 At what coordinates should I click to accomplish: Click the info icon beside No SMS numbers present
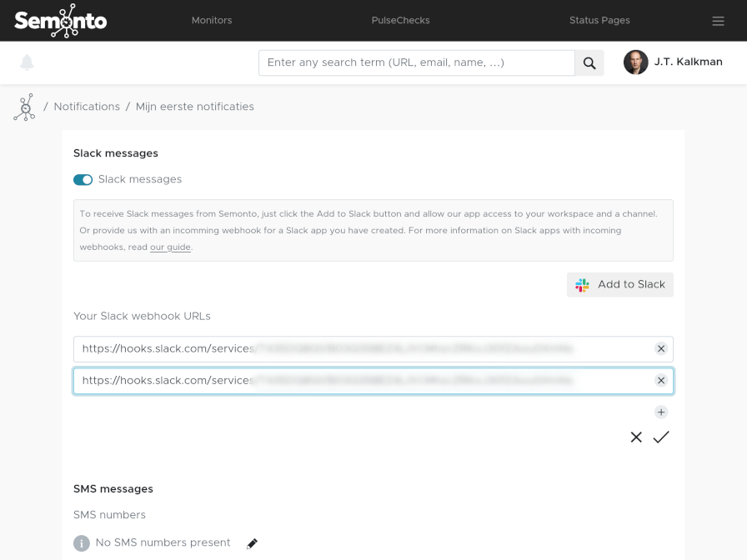[x=82, y=542]
